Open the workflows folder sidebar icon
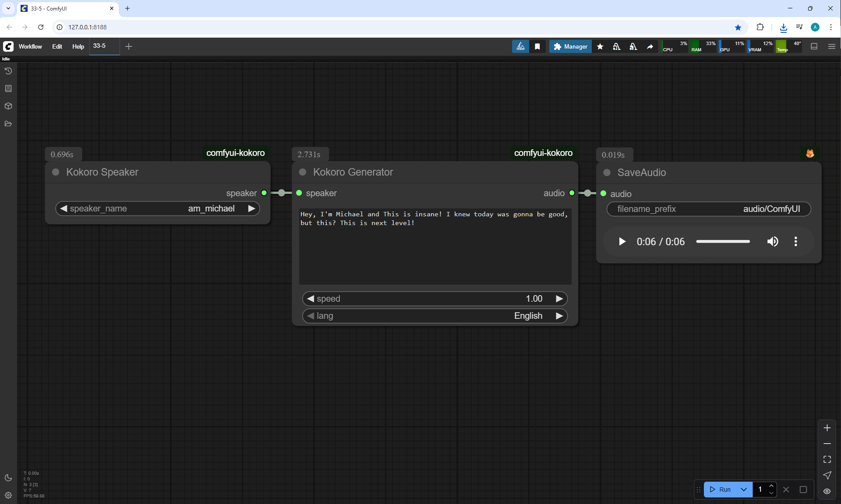The height and width of the screenshot is (504, 841). tap(8, 123)
